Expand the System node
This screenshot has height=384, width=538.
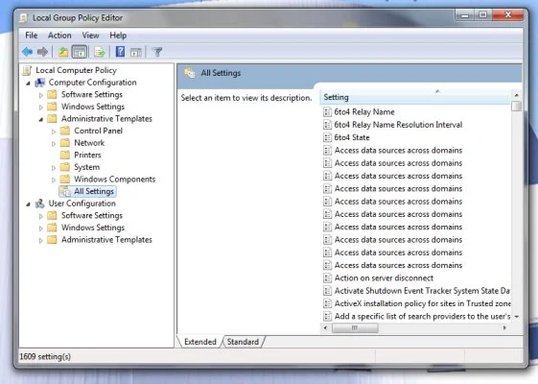click(54, 168)
